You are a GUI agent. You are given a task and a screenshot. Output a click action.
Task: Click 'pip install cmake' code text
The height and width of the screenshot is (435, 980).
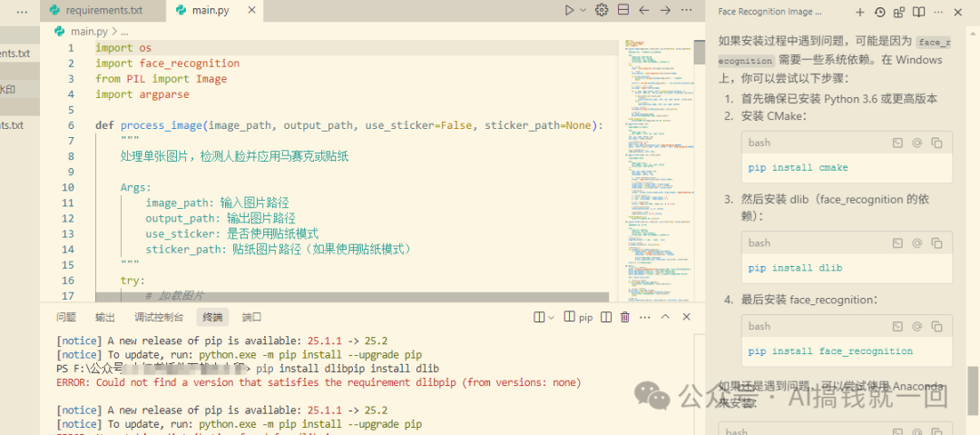click(x=799, y=168)
